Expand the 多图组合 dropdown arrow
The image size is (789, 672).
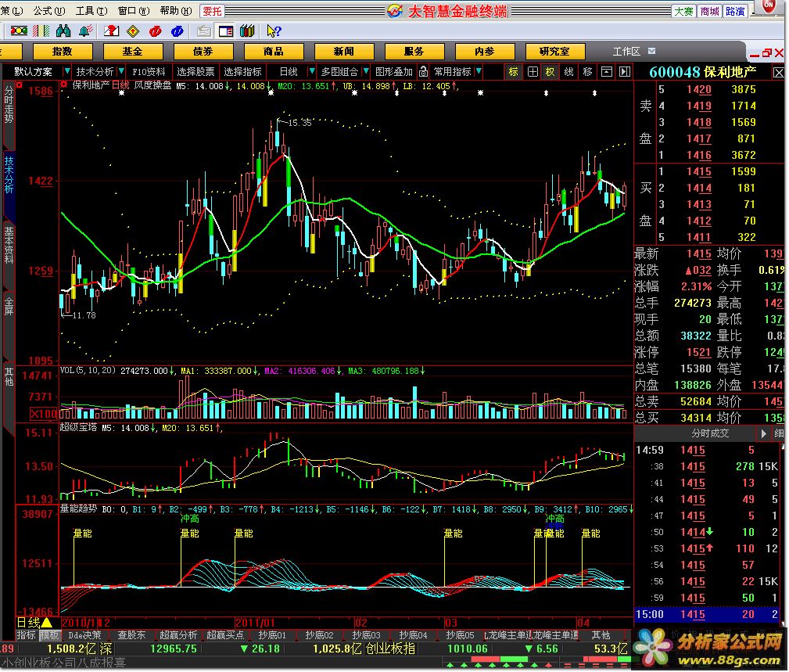tap(366, 71)
